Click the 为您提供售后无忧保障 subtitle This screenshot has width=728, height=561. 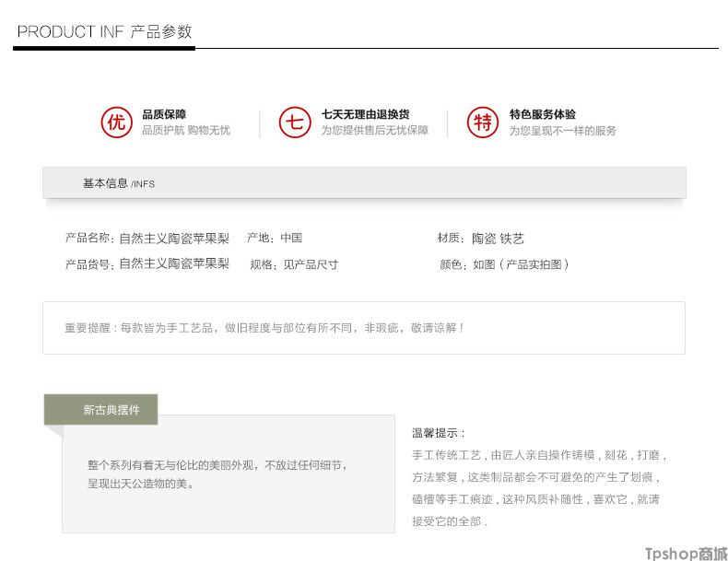[x=374, y=131]
